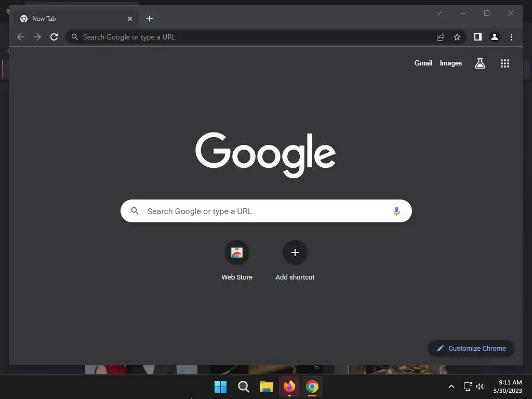Screen dimensions: 532x399
Task: Reload the page with the refresh icon
Action: pyautogui.click(x=54, y=37)
